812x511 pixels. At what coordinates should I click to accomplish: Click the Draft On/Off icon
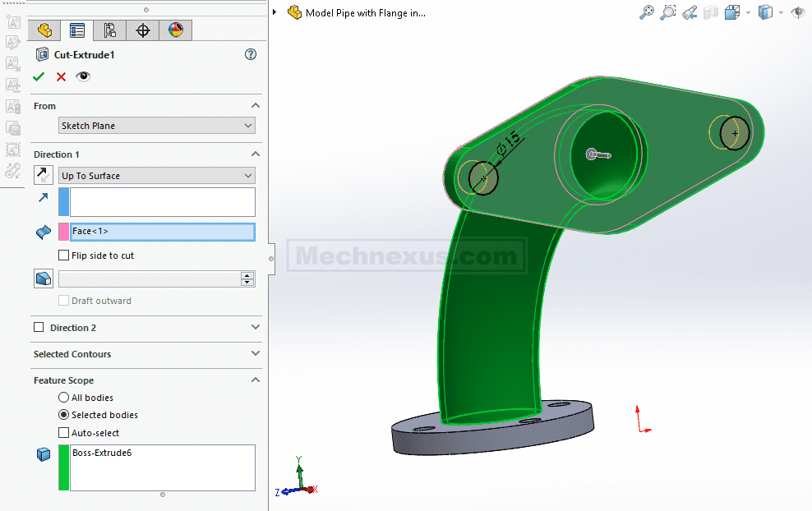44,279
